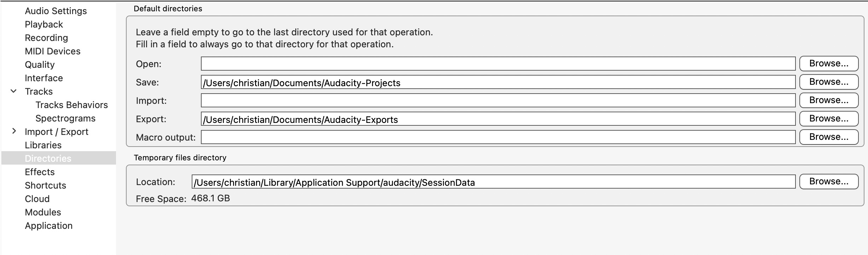Image resolution: width=868 pixels, height=255 pixels.
Task: Browse for Macro output directory
Action: (828, 137)
